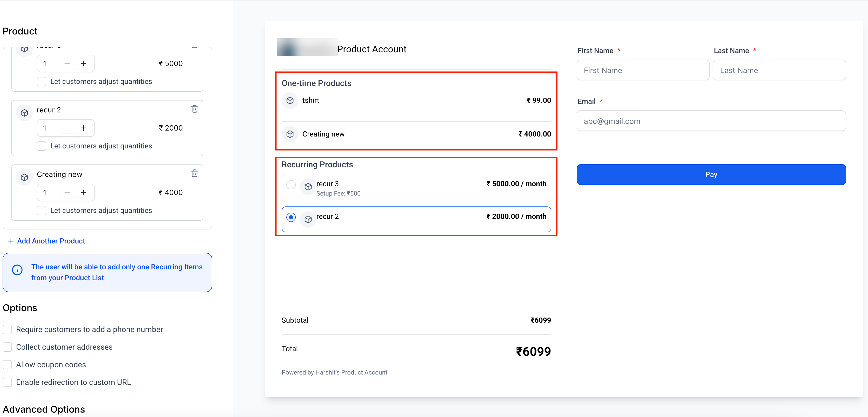Enable Allow coupon codes option
868x417 pixels.
click(8, 364)
